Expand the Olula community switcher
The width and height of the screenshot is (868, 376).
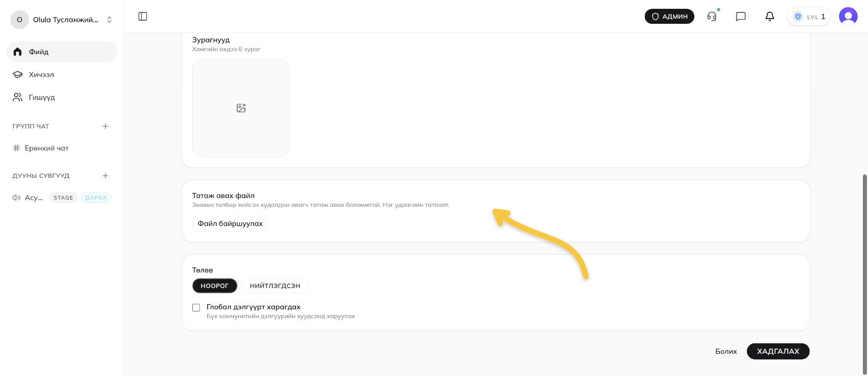[x=110, y=20]
